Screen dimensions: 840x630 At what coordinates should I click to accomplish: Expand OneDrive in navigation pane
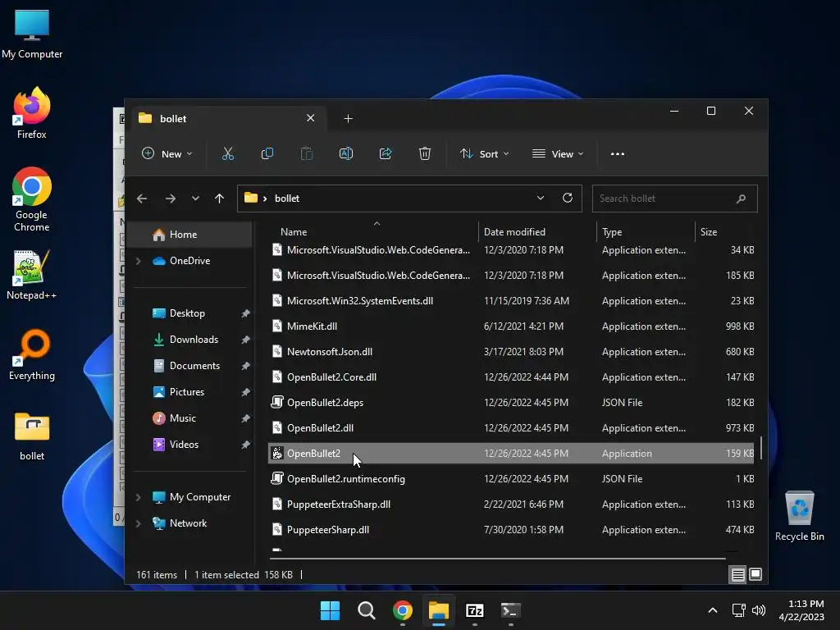coord(138,261)
